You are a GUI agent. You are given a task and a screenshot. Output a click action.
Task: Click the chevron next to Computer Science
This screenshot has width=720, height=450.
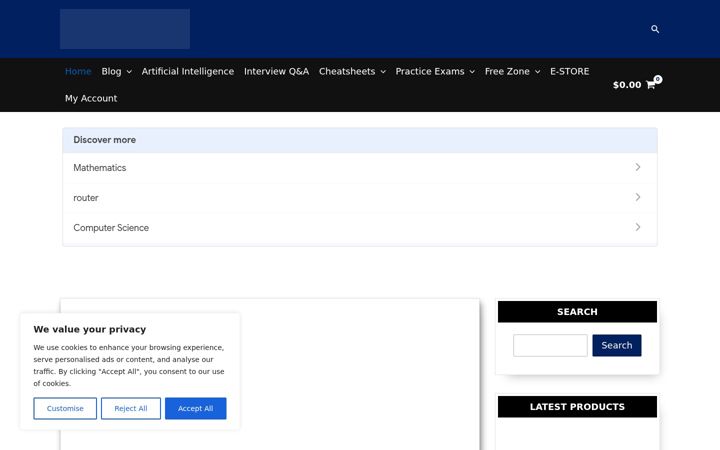(x=638, y=227)
